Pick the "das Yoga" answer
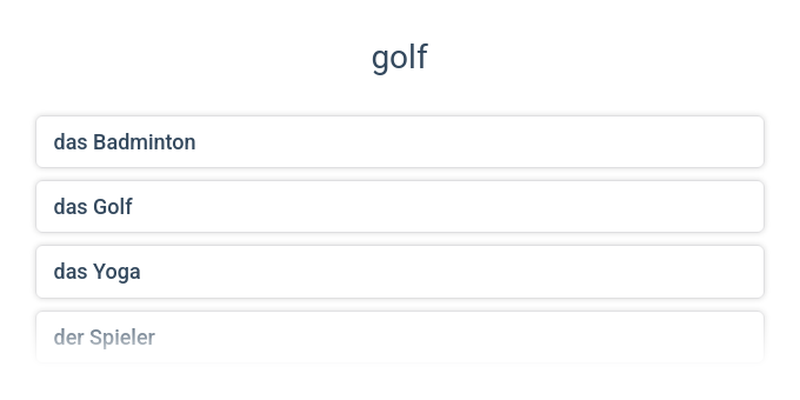Image resolution: width=800 pixels, height=400 pixels. click(400, 272)
